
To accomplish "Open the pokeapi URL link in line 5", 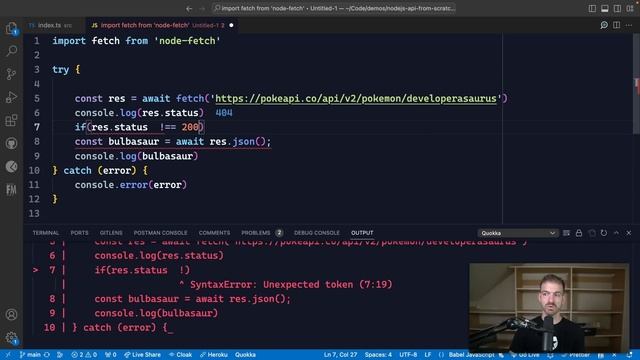I will pos(356,98).
